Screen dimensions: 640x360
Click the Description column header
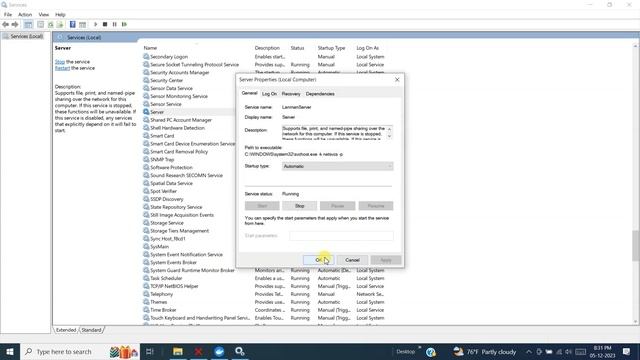pos(267,48)
